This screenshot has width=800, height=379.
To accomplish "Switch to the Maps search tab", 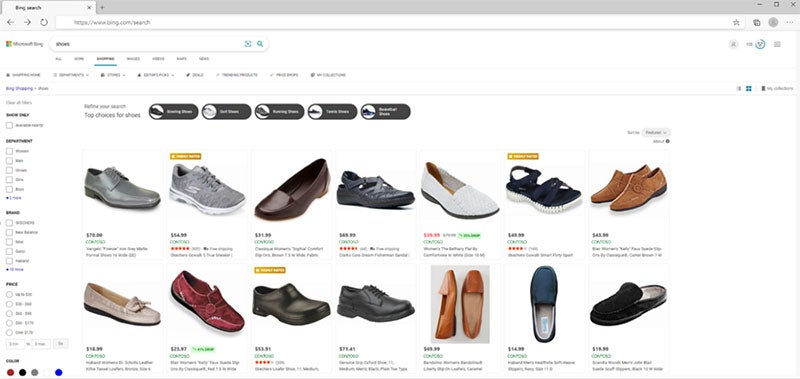I will 182,59.
